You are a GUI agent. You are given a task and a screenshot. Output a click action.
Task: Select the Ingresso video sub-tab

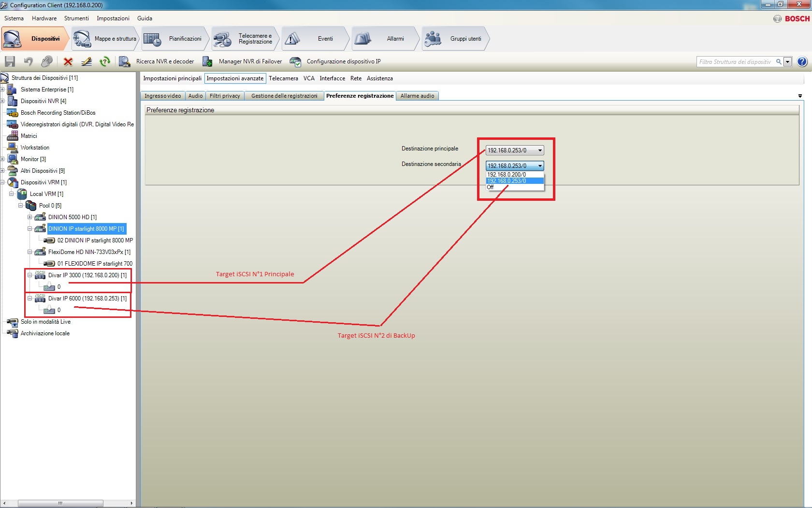pyautogui.click(x=163, y=96)
